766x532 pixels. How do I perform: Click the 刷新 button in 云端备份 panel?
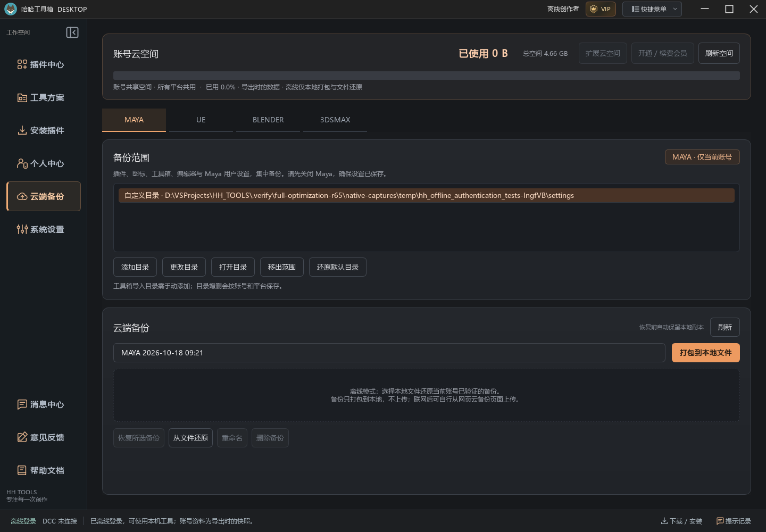coord(725,327)
